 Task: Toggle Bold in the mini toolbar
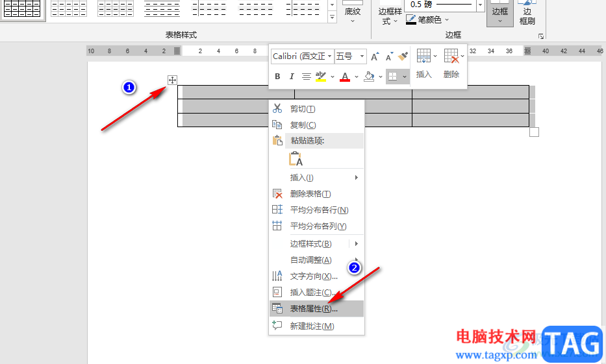[277, 77]
